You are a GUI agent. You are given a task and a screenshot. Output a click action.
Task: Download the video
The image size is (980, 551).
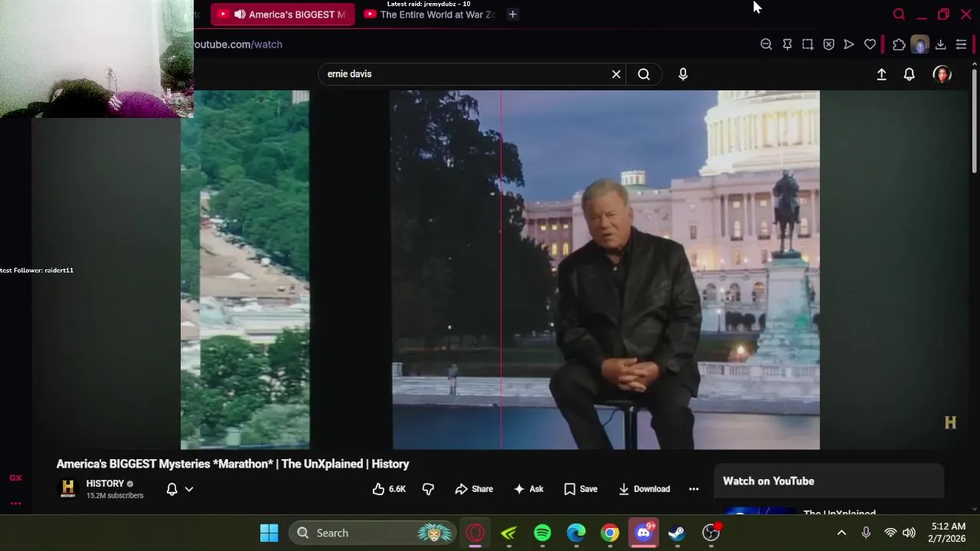pyautogui.click(x=644, y=489)
